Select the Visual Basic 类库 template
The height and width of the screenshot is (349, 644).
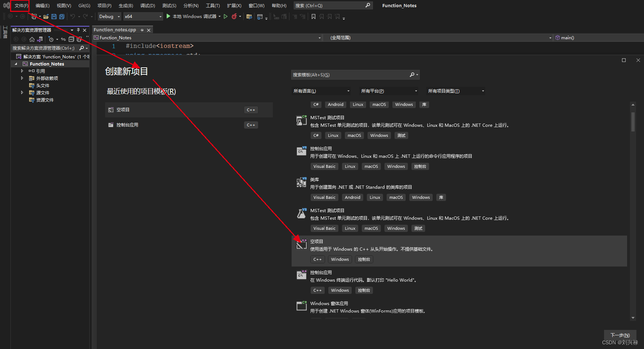click(459, 189)
